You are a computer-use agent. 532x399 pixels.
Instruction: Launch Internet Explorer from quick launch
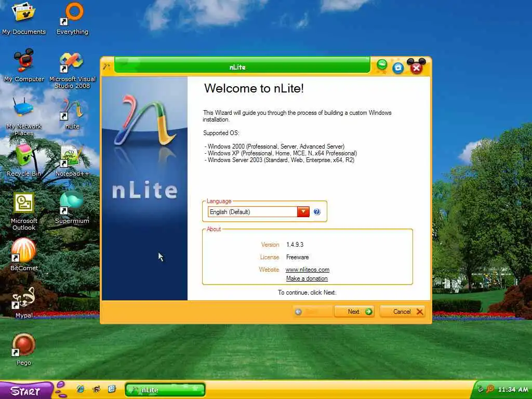(81, 389)
